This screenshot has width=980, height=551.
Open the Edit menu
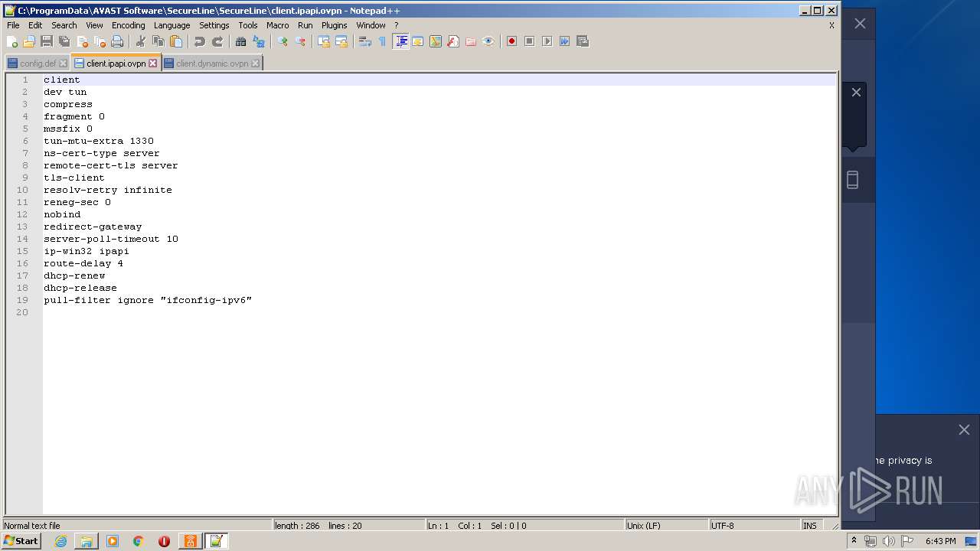click(x=35, y=25)
